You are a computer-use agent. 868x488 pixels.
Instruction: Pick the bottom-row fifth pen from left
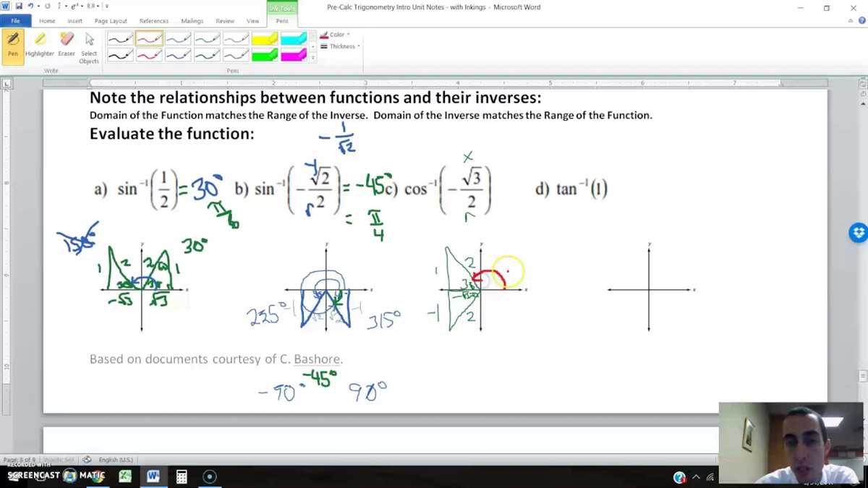point(236,54)
